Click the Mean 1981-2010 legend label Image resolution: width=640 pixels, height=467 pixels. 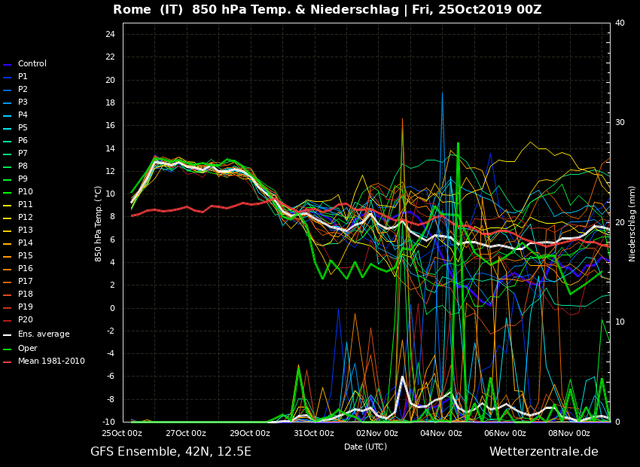pyautogui.click(x=51, y=361)
